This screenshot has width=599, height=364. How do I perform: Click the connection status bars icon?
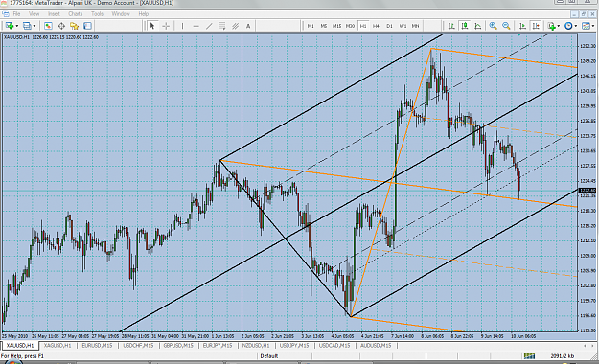[529, 356]
